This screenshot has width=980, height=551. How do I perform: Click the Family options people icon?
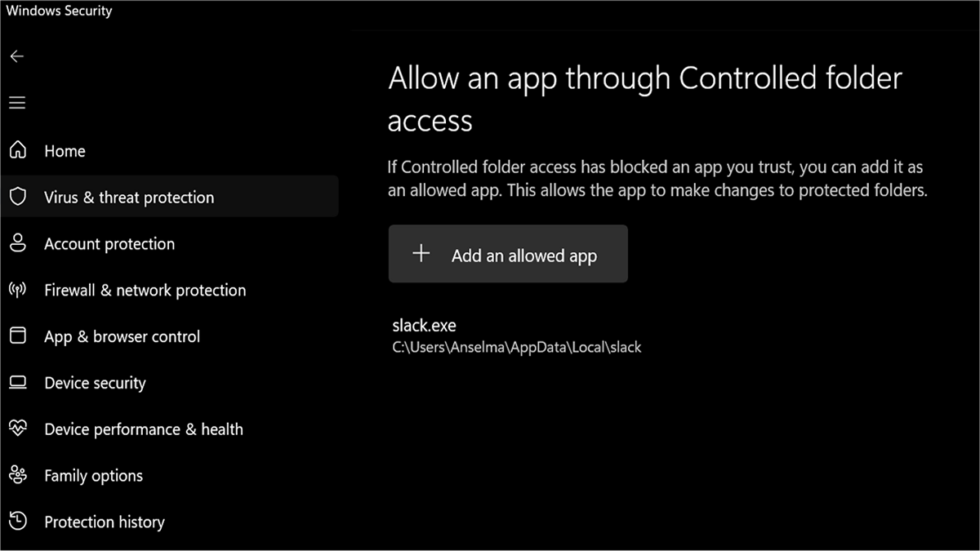[x=17, y=475]
